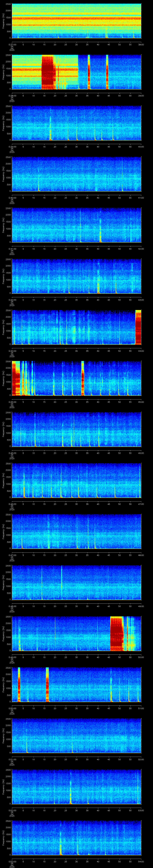The width and height of the screenshot is (153, 868).
Task: Click the wide red burst in the 0:49 spectrogram
Action: (x=117, y=633)
